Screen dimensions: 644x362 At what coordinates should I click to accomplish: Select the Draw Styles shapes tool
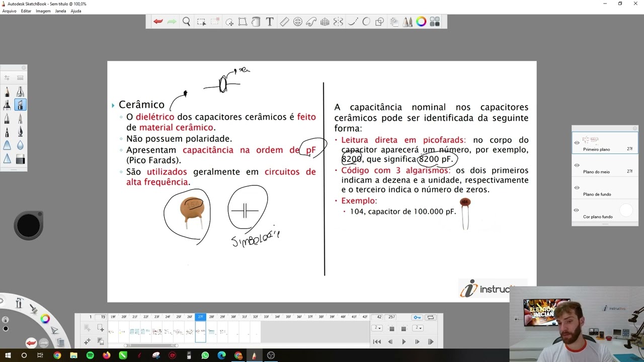[380, 22]
